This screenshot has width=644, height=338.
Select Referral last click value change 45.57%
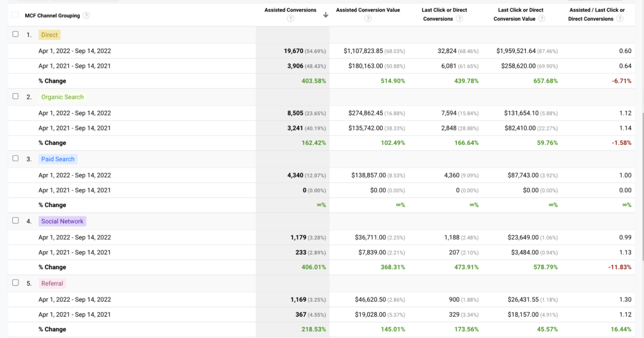click(547, 329)
